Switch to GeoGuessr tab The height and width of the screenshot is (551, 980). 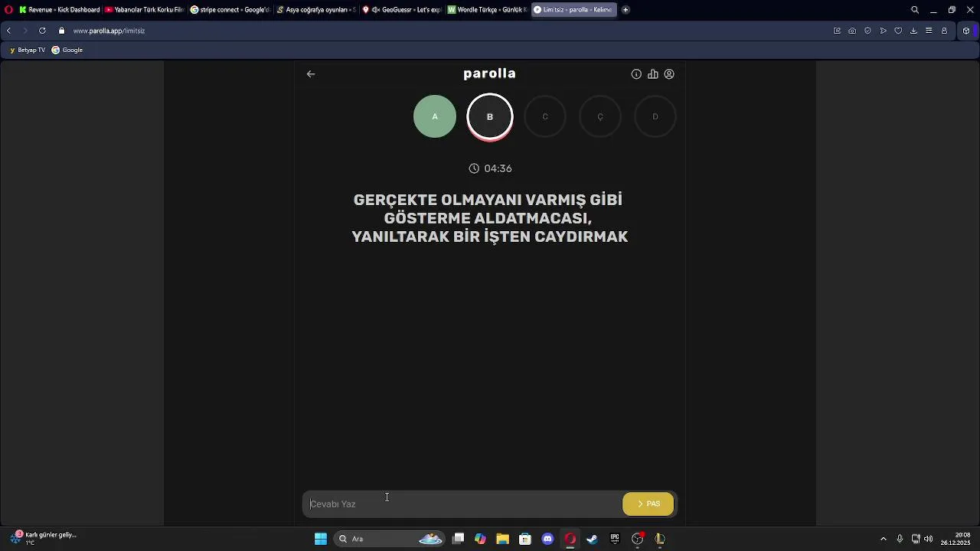pos(401,10)
